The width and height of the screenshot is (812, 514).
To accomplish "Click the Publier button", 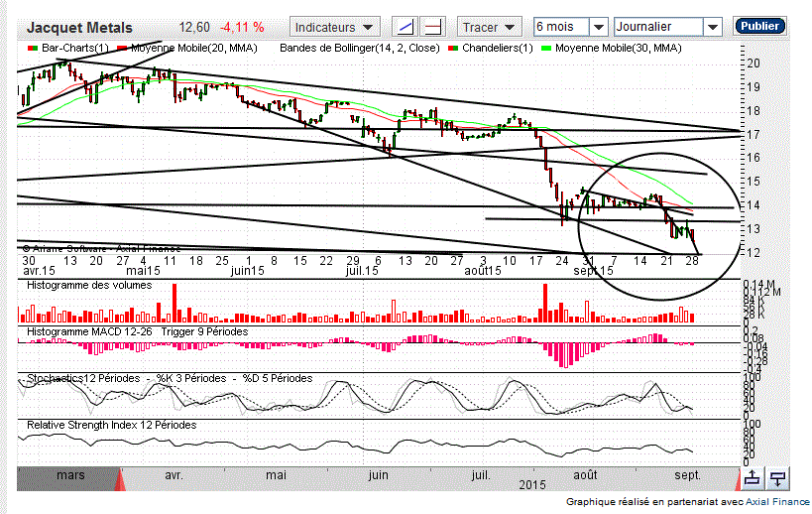I will coord(759,26).
